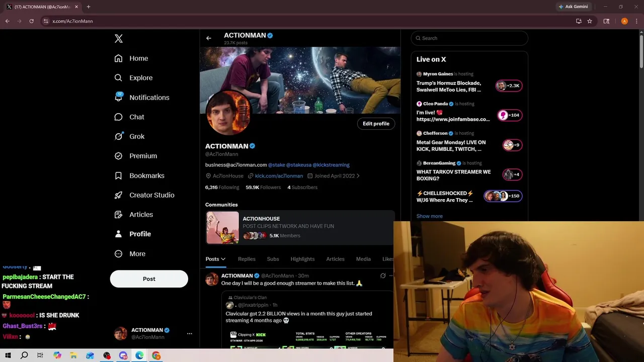Screen dimensions: 644x362
Task: Click Show more under Live on X
Action: [430, 216]
